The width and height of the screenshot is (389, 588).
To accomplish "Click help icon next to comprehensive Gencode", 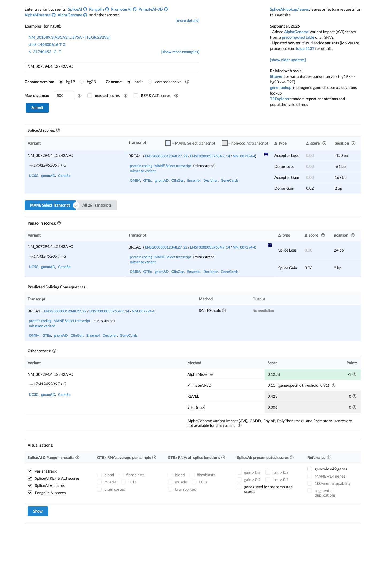I will click(187, 82).
